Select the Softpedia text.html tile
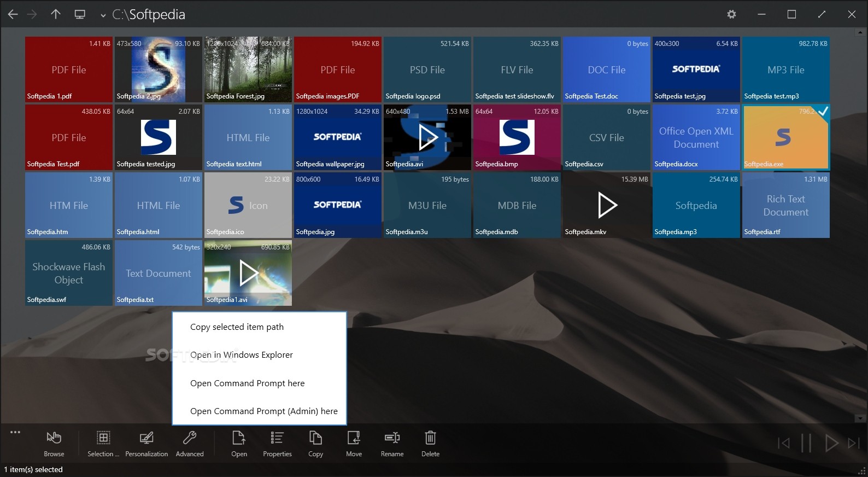 (x=248, y=137)
